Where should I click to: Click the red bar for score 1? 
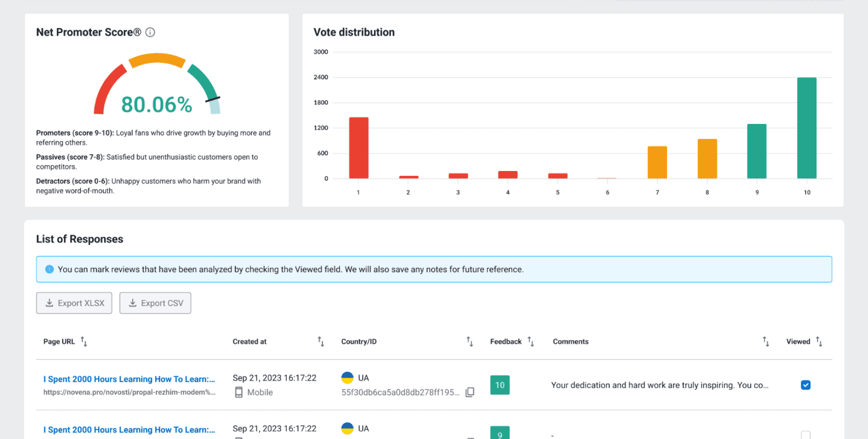click(358, 148)
